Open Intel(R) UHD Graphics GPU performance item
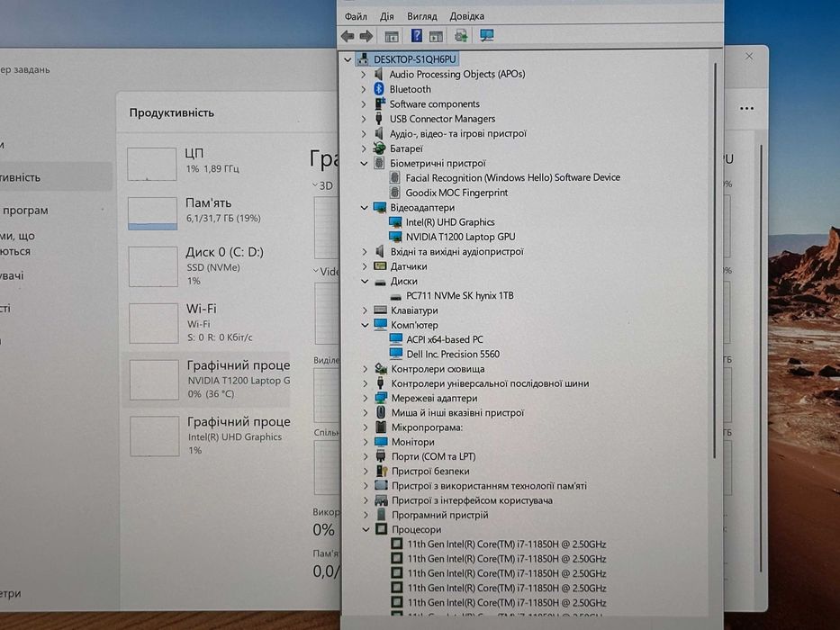 [209, 436]
